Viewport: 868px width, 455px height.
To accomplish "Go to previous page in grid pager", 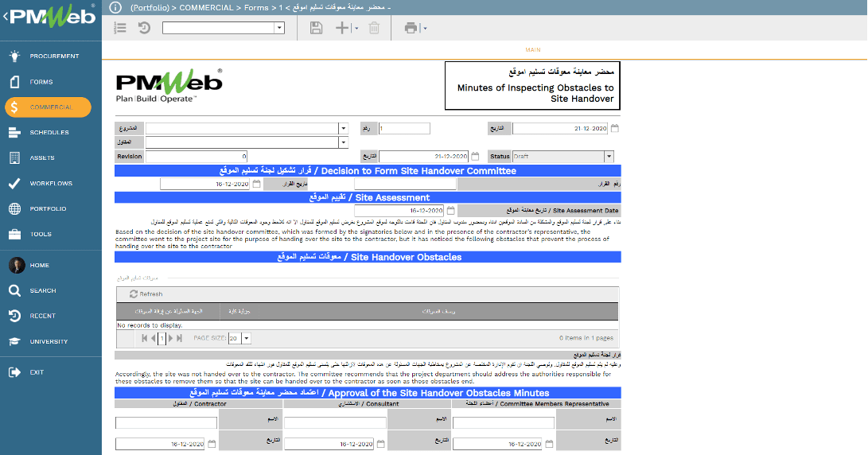I will (x=154, y=338).
